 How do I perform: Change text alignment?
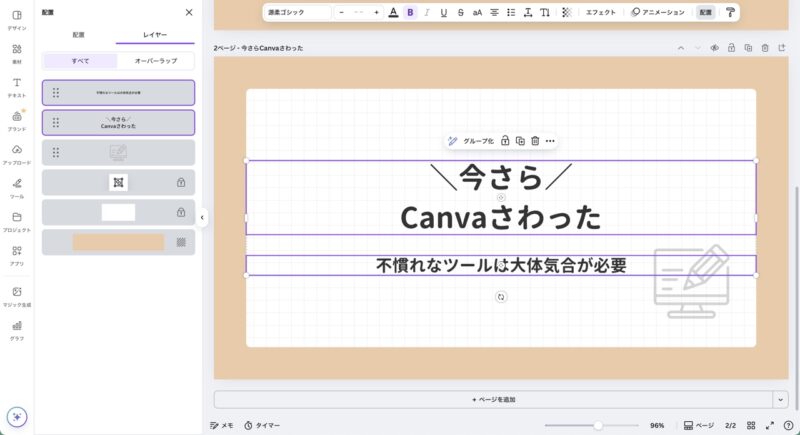494,12
